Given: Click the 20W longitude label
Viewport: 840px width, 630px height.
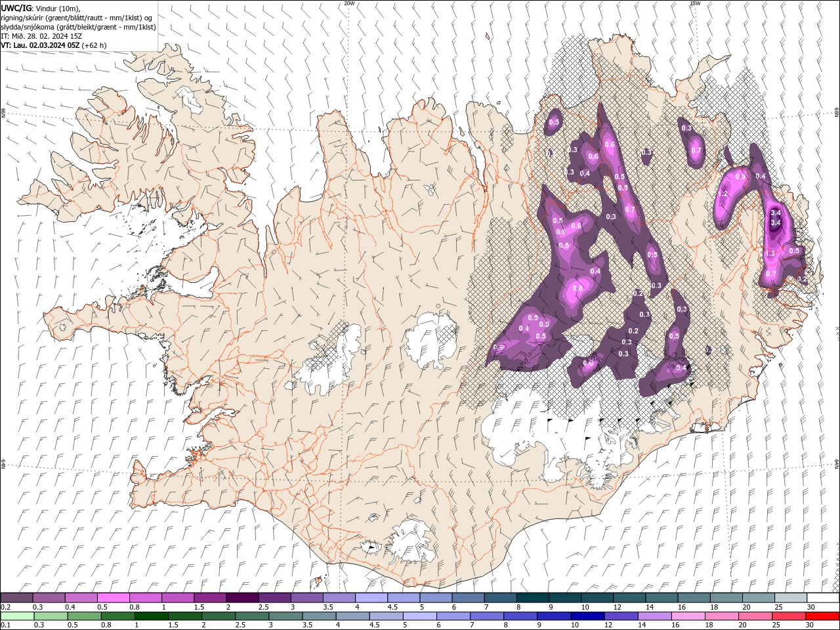Looking at the screenshot, I should coord(349,3).
